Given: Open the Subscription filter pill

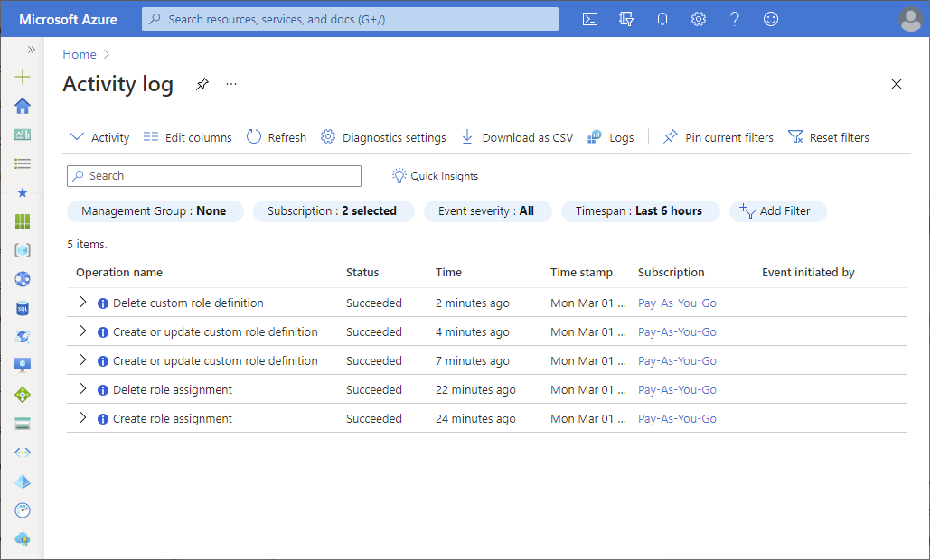Looking at the screenshot, I should tap(333, 211).
